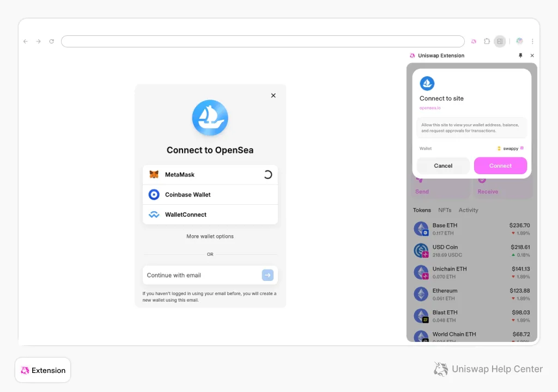Choose MetaMask as the wallet
This screenshot has width=558, height=392.
(210, 175)
